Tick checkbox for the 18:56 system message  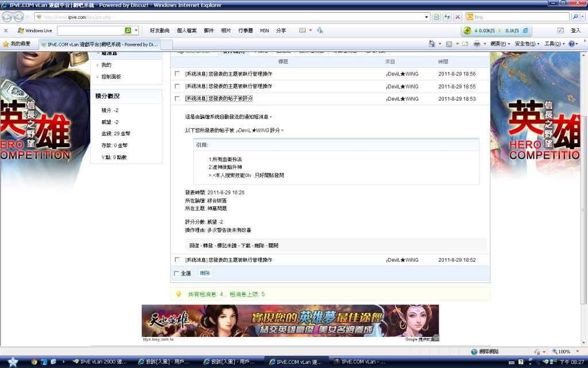[177, 74]
